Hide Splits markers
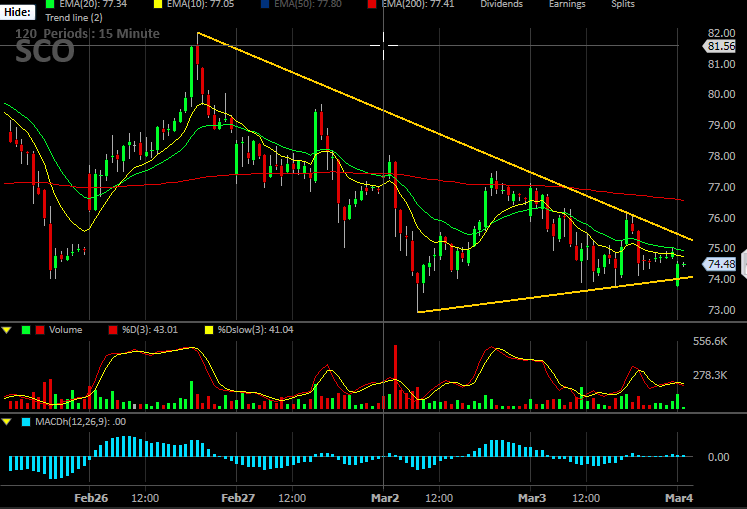Viewport: 747px width, 509px height. [x=623, y=4]
